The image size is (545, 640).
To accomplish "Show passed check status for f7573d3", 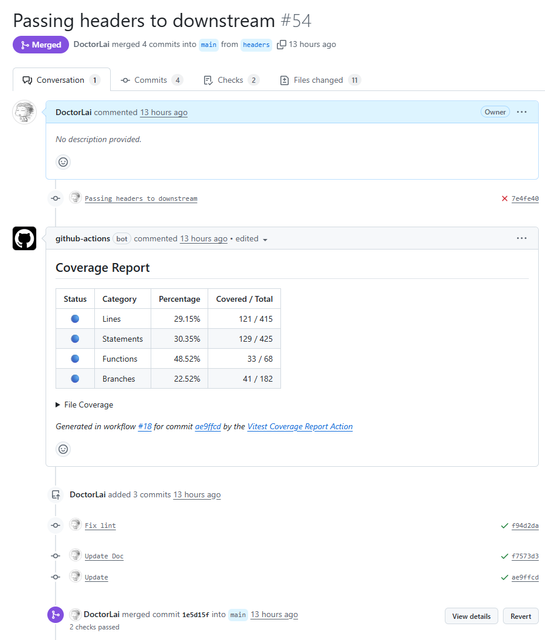I will (x=505, y=556).
